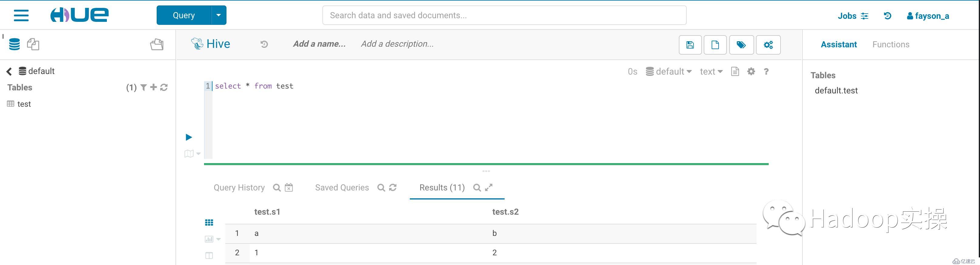
Task: Open session settings gears icon
Action: coord(768,45)
